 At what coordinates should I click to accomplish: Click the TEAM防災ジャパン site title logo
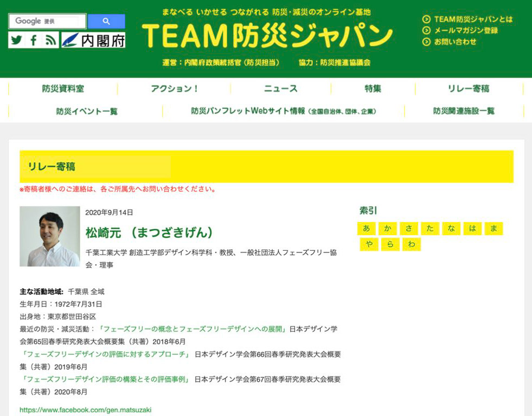pos(267,36)
